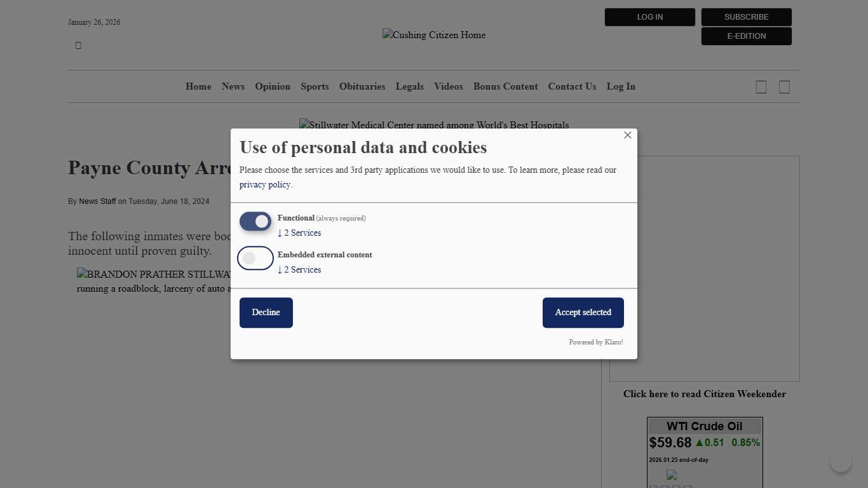Enable the Embedded external content switch
Viewport: 868px width, 488px height.
255,258
